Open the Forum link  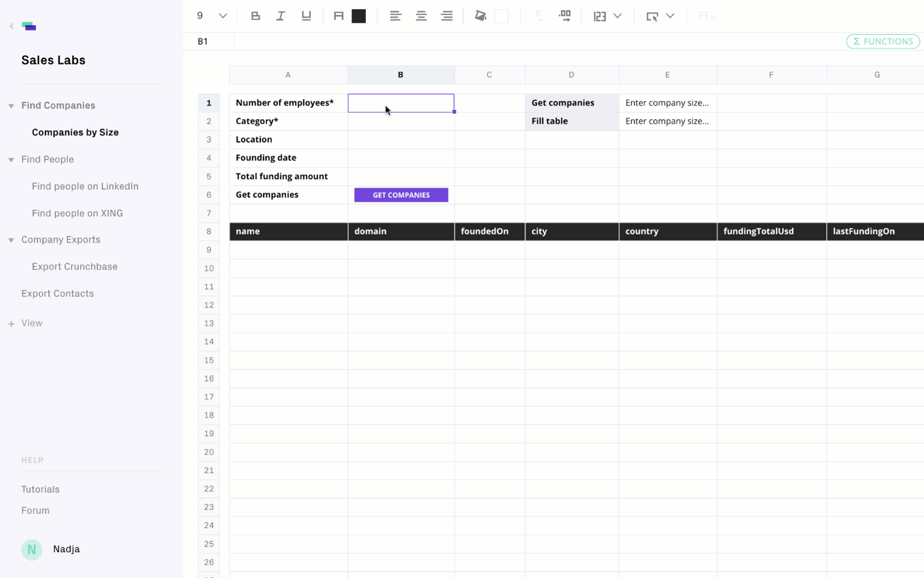pos(35,510)
